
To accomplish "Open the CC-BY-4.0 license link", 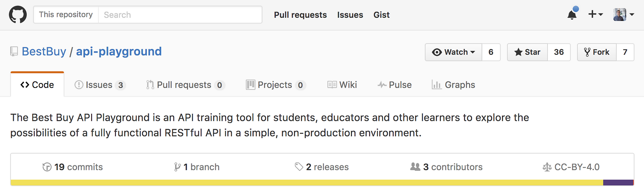I will pos(571,167).
